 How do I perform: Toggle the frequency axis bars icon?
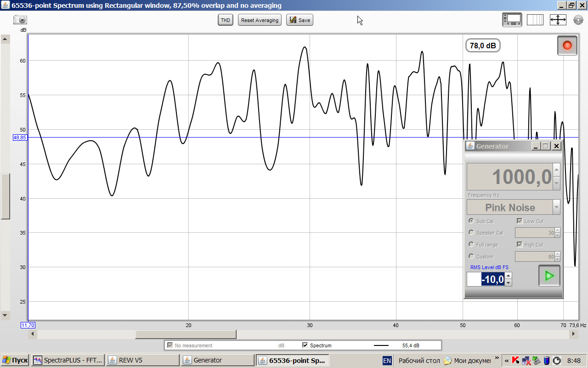pyautogui.click(x=535, y=20)
